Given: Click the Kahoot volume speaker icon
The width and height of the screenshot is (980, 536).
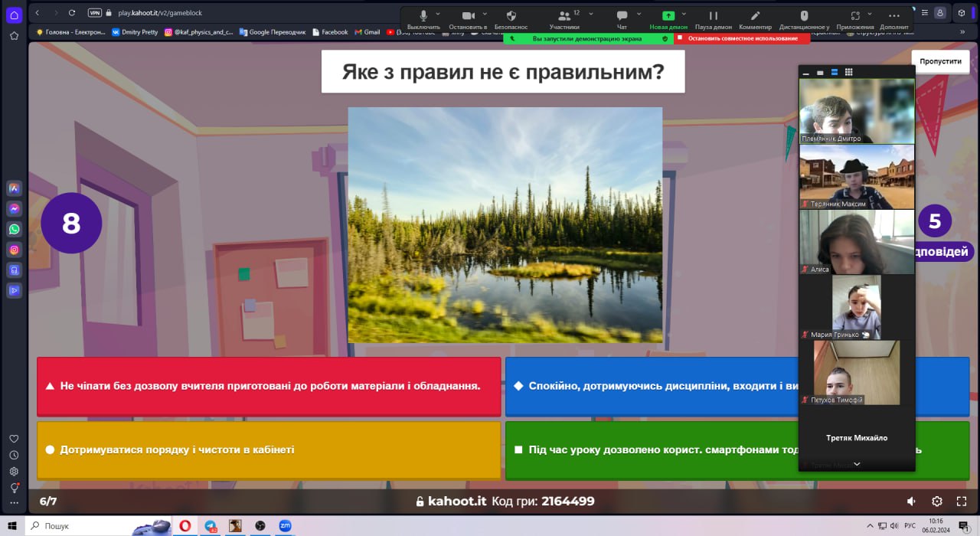Looking at the screenshot, I should 911,502.
